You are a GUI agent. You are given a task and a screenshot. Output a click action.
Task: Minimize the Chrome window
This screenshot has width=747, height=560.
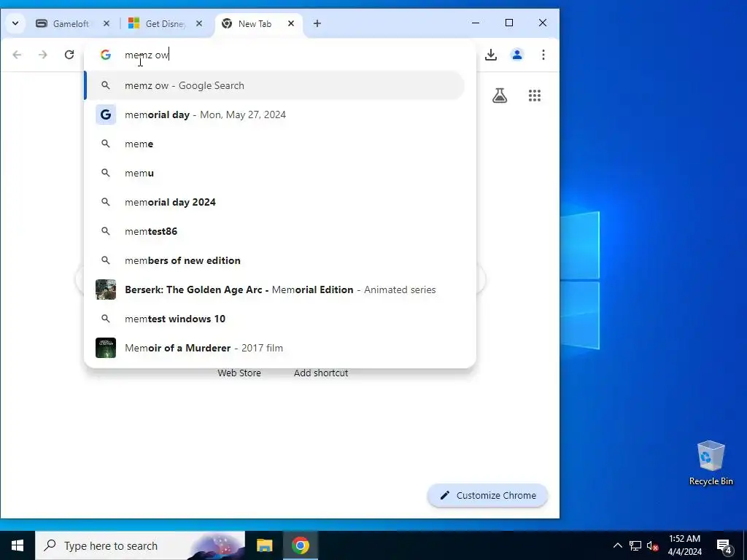coord(476,23)
